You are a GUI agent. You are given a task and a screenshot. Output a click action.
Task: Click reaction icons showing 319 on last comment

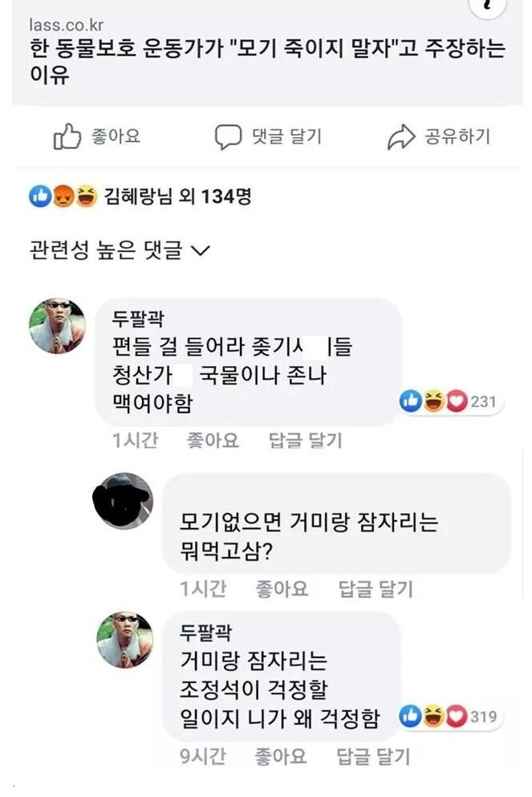(433, 716)
